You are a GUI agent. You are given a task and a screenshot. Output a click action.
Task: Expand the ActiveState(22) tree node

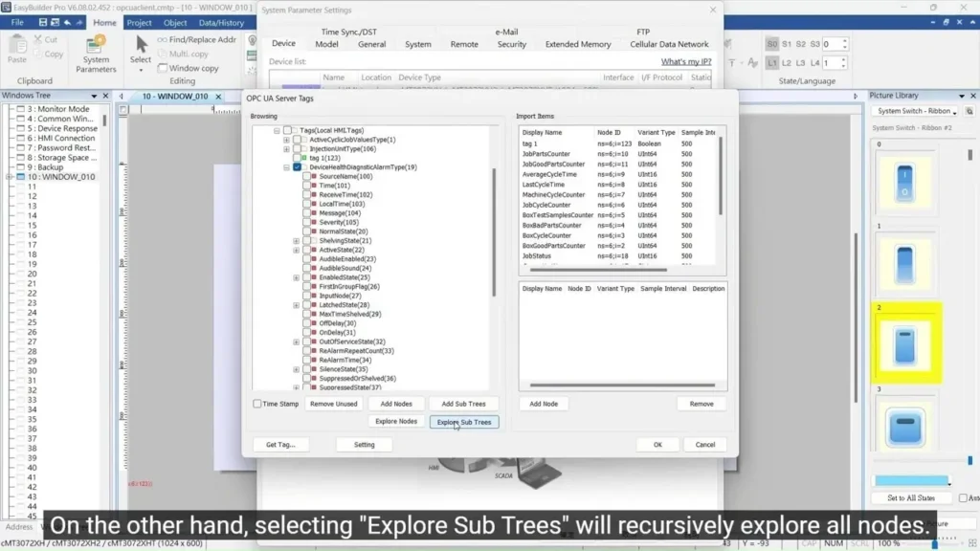coord(297,250)
